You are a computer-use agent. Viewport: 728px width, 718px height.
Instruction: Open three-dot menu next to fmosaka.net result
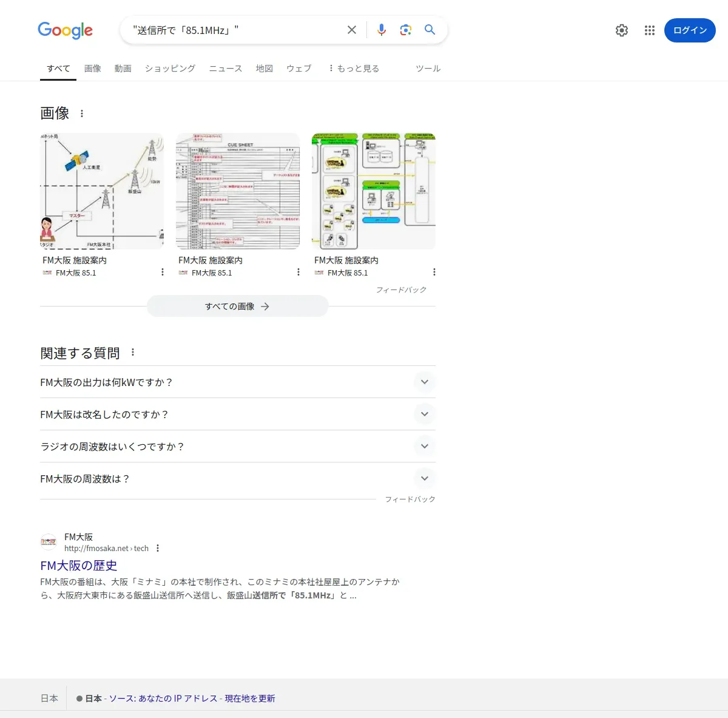[x=158, y=548]
